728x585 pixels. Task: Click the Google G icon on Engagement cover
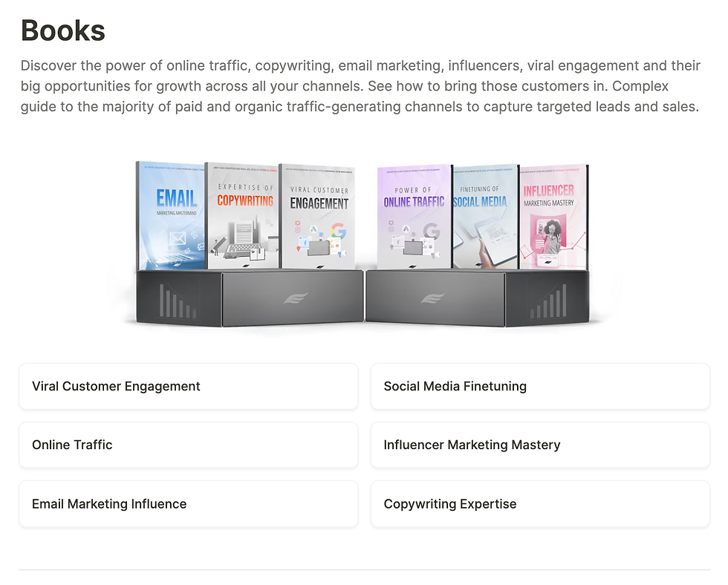339,231
